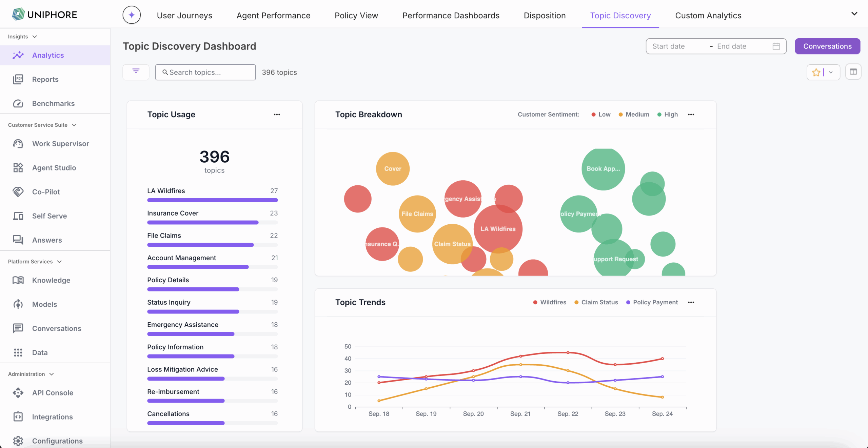Image resolution: width=868 pixels, height=448 pixels.
Task: Expand the top-right navigation chevron
Action: pyautogui.click(x=854, y=14)
